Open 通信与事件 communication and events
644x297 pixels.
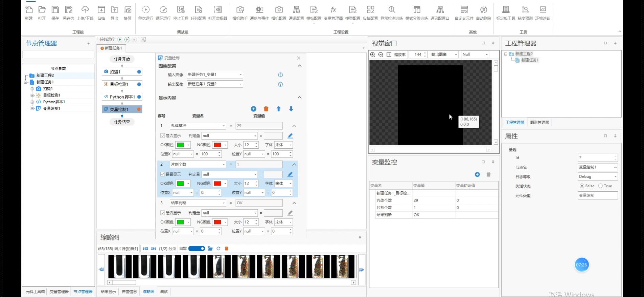point(259,13)
